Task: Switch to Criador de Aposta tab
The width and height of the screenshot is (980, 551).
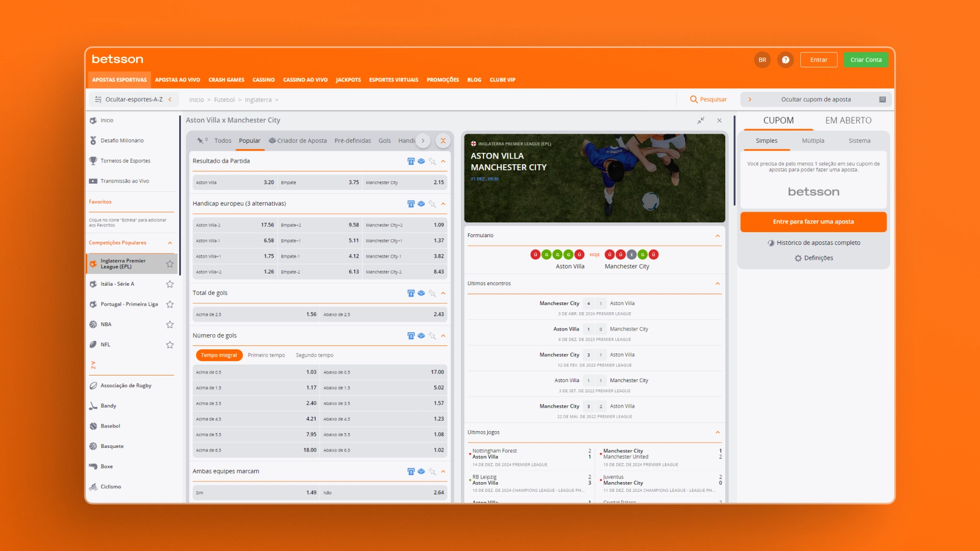Action: pyautogui.click(x=298, y=141)
